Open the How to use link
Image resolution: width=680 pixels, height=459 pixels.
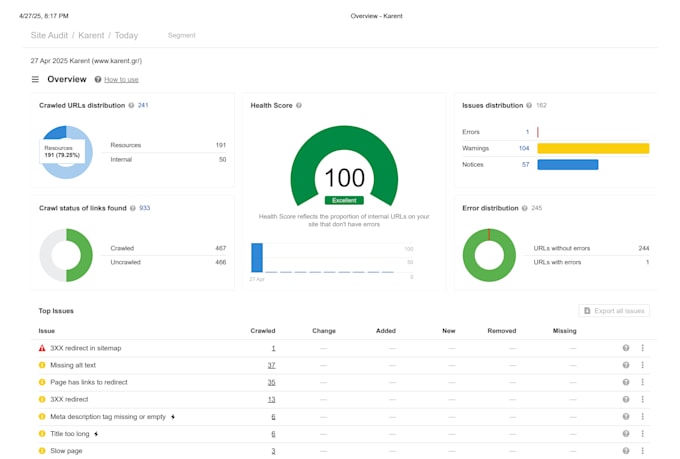click(121, 79)
